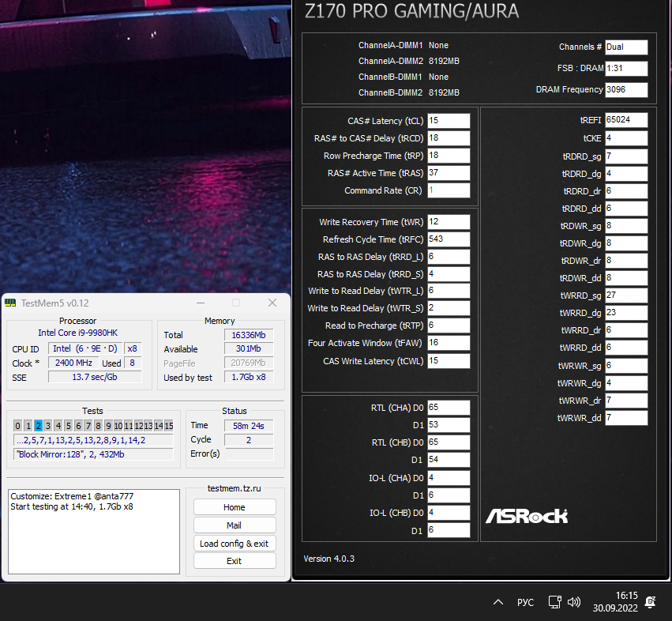Click the test sequence line ...2,5,7,1,13
Image resolution: width=672 pixels, height=621 pixels.
click(x=93, y=440)
